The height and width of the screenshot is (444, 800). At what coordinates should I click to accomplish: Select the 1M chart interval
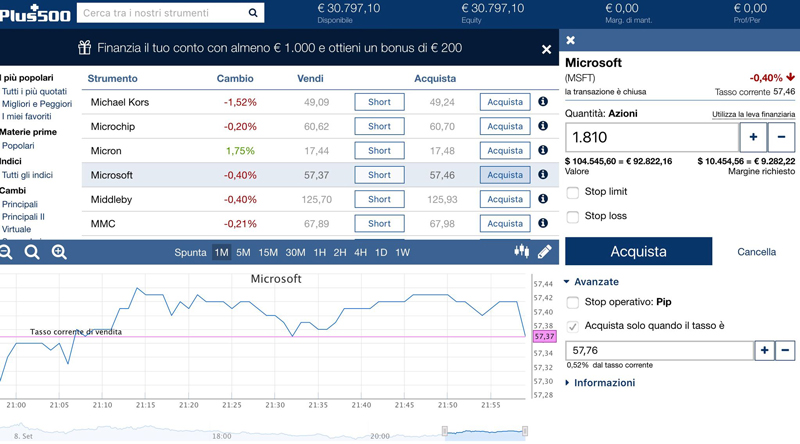tap(221, 252)
